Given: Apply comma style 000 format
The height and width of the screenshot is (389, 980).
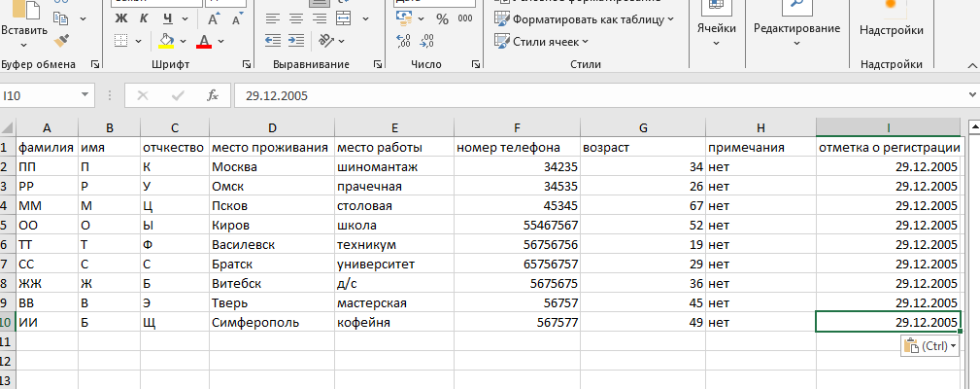Looking at the screenshot, I should pos(465,18).
